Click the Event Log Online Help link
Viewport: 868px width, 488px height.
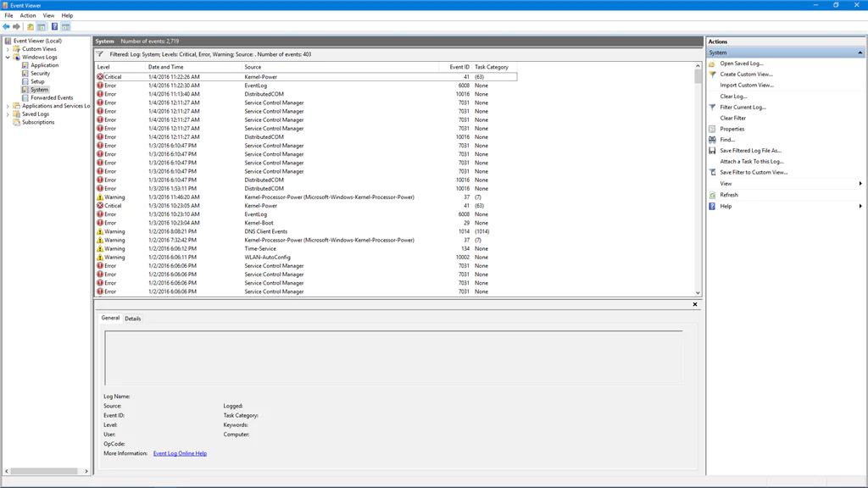point(181,453)
